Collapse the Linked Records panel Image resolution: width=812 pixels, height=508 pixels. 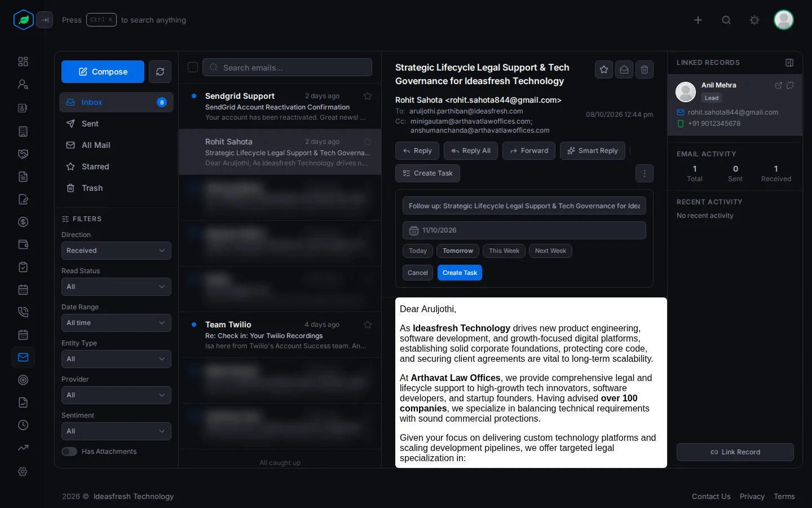[789, 63]
